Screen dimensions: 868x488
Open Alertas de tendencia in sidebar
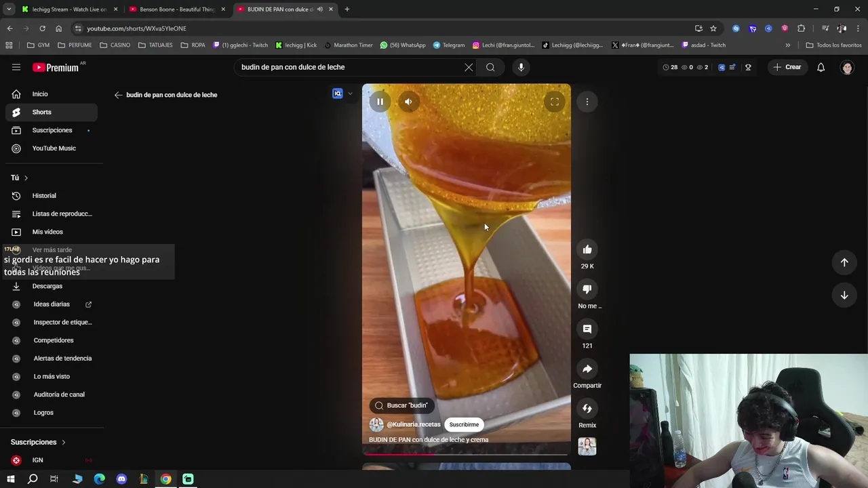pos(52,359)
